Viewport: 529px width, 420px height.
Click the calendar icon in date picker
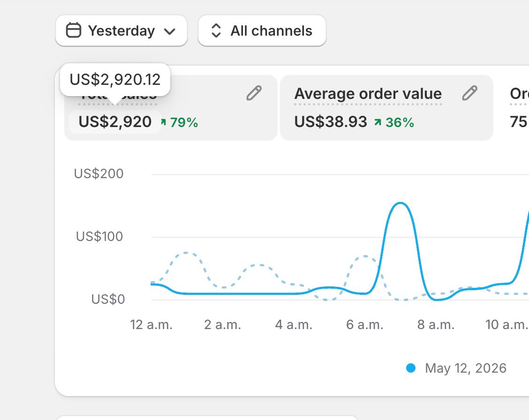[74, 30]
